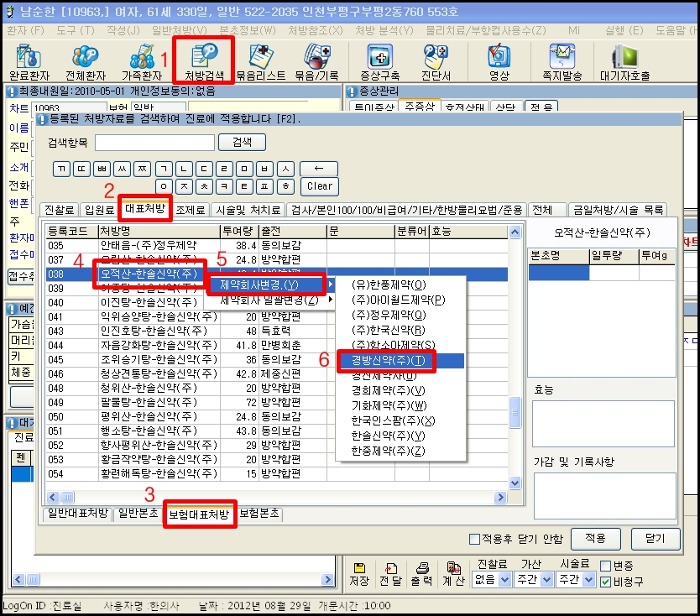Switch to the 보험대표처방 bottom tab
700x616 pixels.
click(199, 514)
